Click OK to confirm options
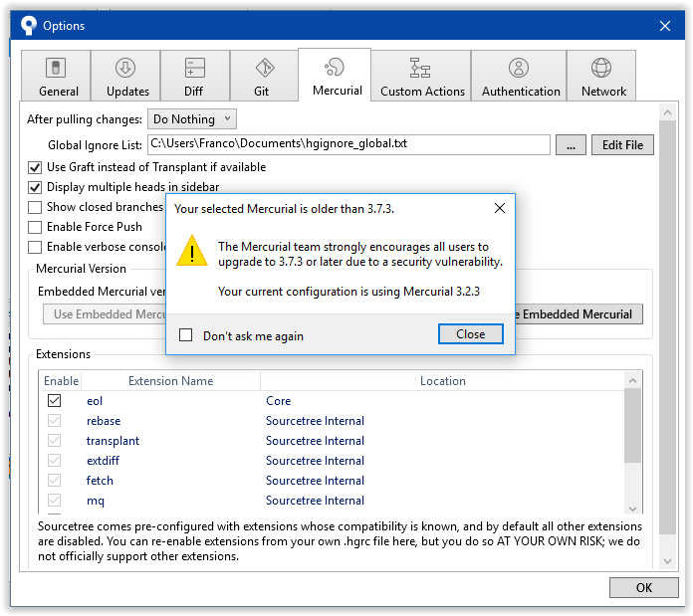693x616 pixels. (x=643, y=587)
